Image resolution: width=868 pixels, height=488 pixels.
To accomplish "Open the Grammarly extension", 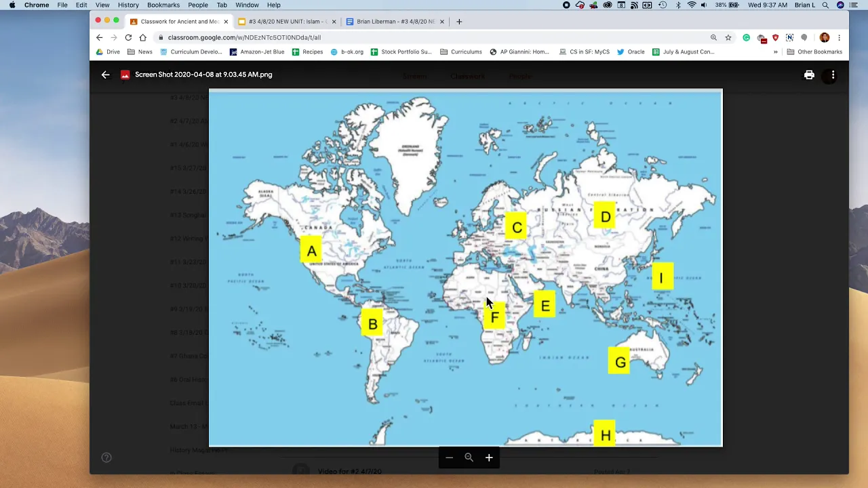I will coord(747,37).
